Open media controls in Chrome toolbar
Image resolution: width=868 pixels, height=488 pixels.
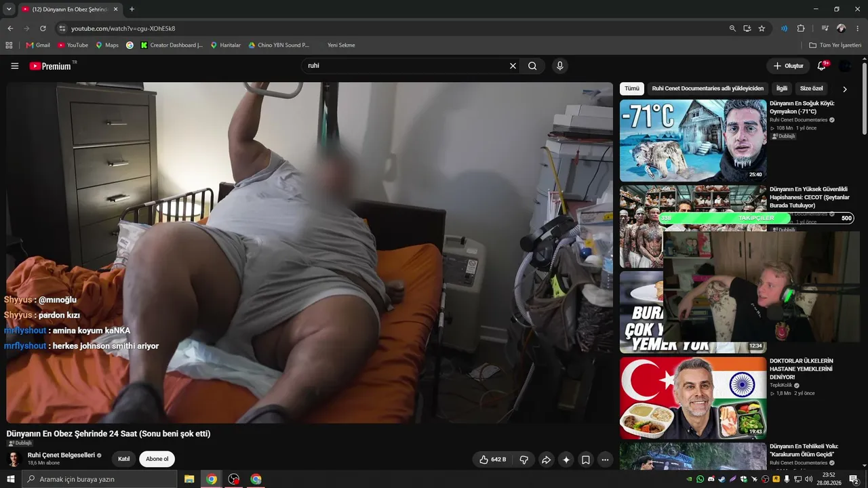825,28
